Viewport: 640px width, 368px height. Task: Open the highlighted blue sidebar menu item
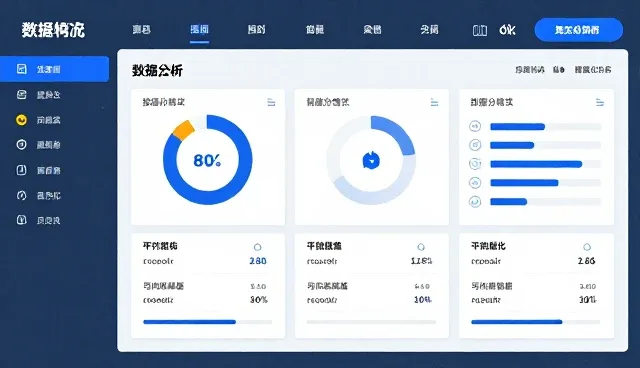[54, 69]
